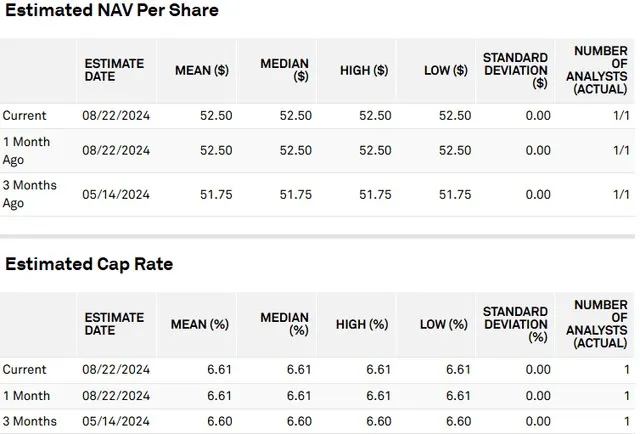Select the HIGH (%) column header

pyautogui.click(x=363, y=325)
